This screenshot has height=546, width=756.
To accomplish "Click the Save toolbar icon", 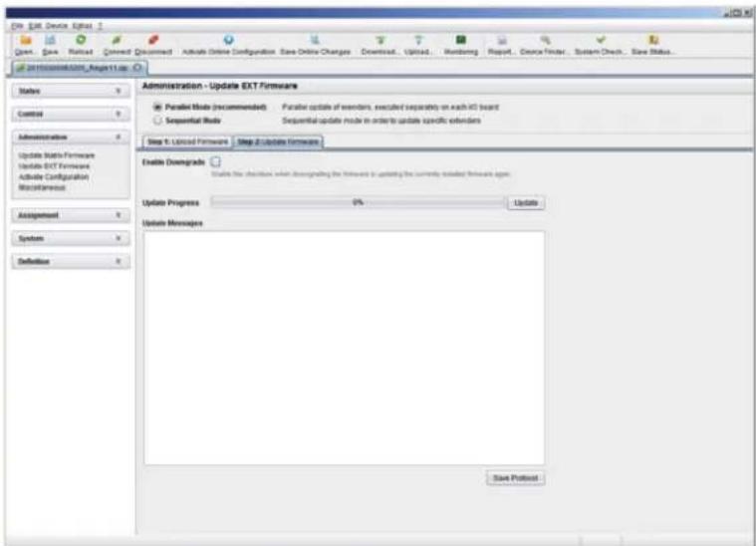I will (x=50, y=41).
